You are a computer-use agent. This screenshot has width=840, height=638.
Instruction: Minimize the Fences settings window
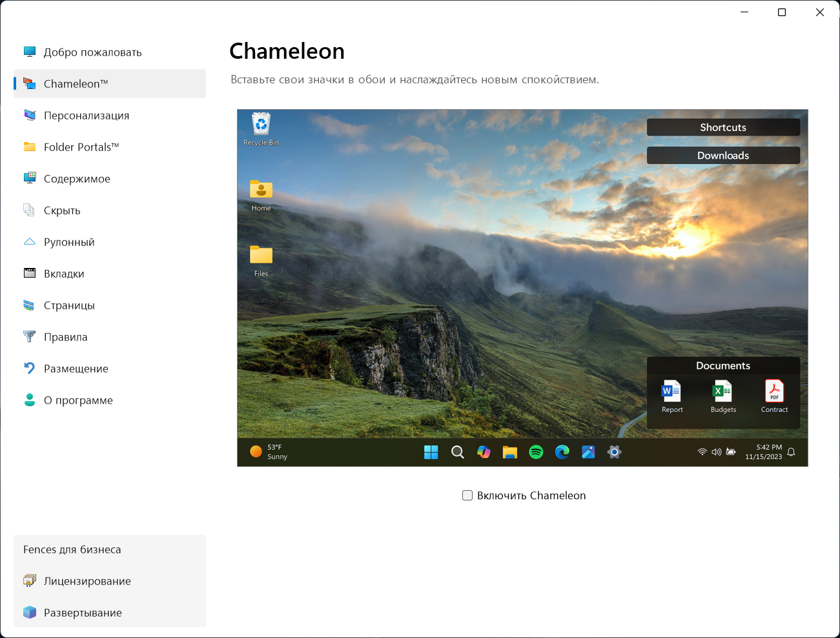pyautogui.click(x=744, y=12)
